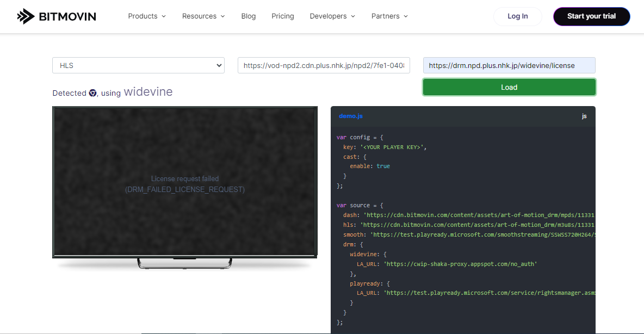Click the 'js' language label in code panel
This screenshot has width=644, height=334.
click(x=584, y=116)
